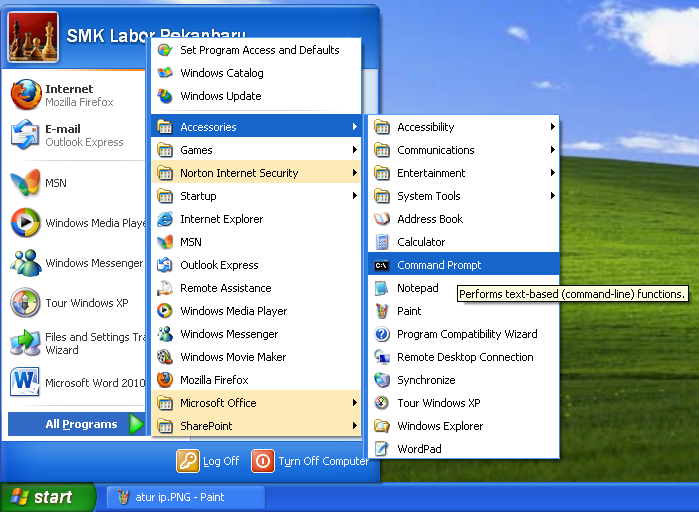
Task: Expand the SharePoint folder
Action: coord(256,426)
